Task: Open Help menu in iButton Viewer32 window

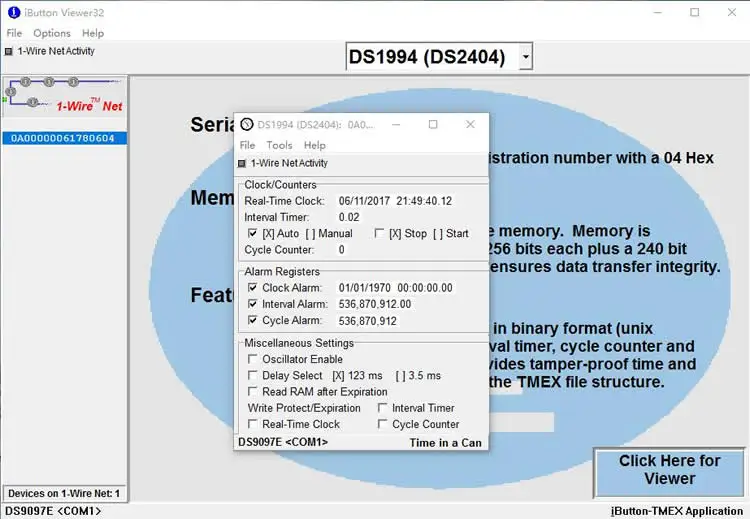Action: [93, 33]
